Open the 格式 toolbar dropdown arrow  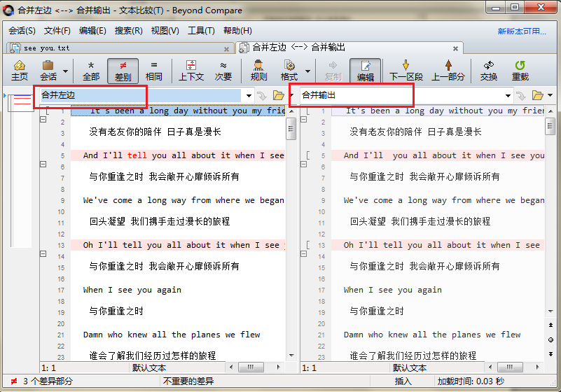[307, 71]
